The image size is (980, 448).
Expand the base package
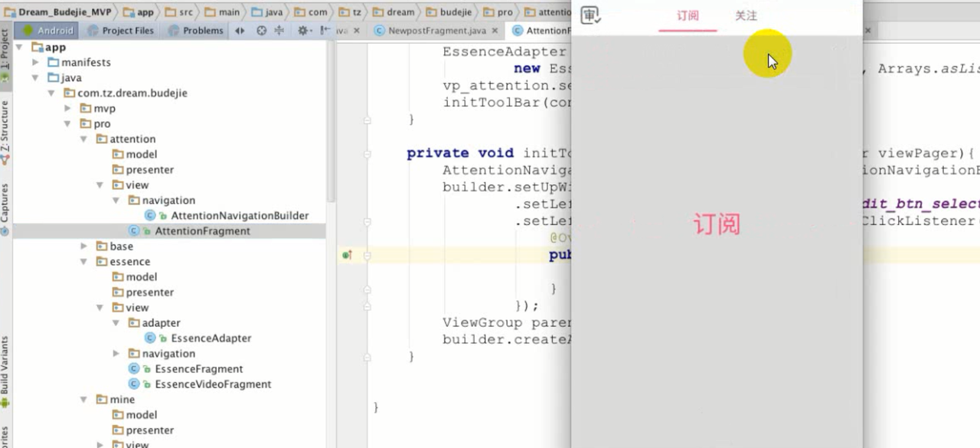coord(84,246)
